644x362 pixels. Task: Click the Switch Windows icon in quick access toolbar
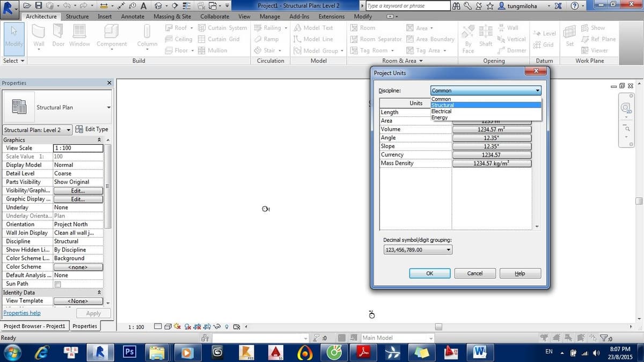coord(212,5)
